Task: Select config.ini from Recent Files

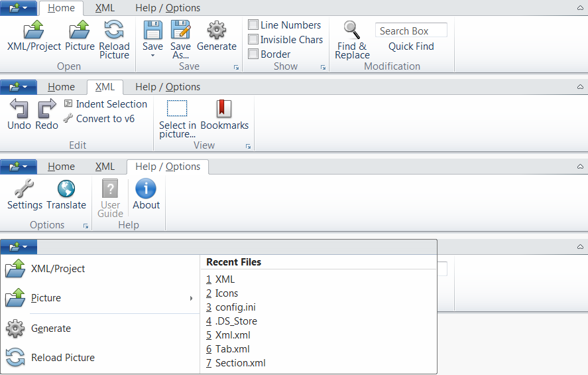Action: (235, 307)
